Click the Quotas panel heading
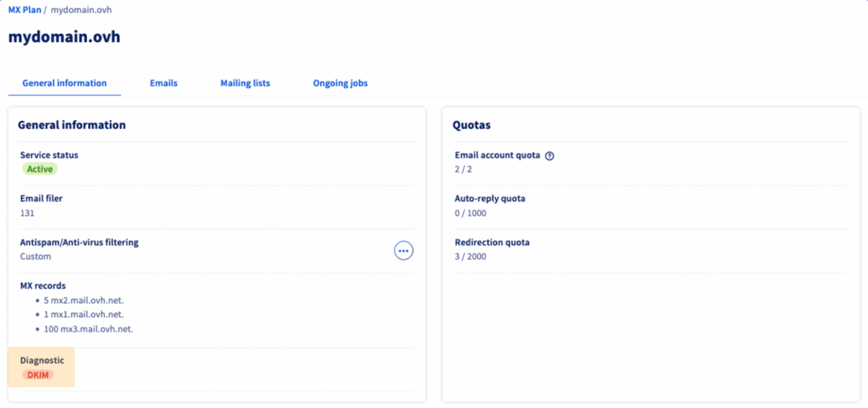 [472, 125]
